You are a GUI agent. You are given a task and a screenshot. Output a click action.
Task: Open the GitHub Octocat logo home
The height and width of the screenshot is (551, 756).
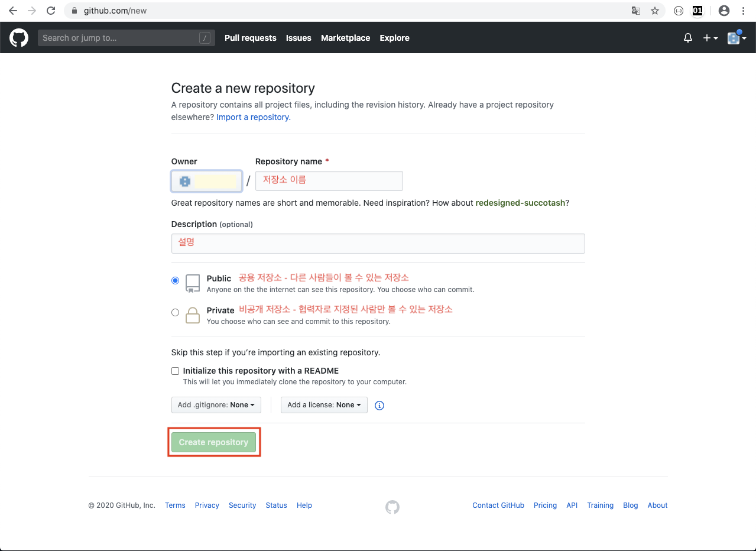(19, 38)
